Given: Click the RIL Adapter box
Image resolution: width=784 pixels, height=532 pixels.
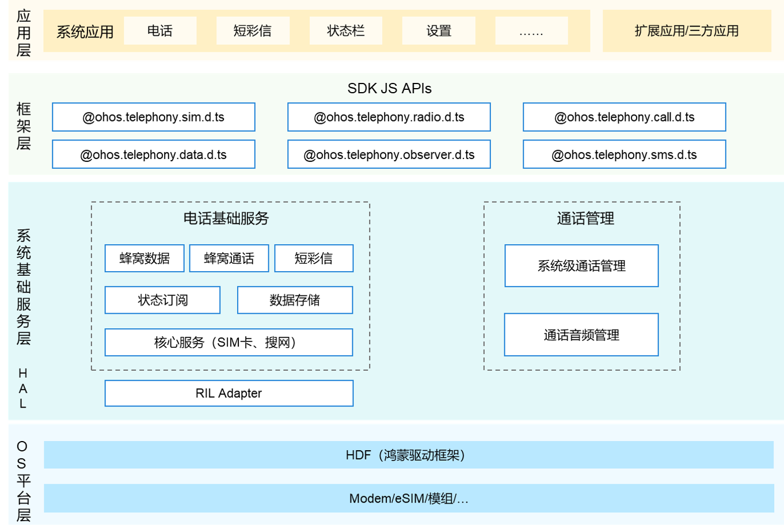Looking at the screenshot, I should (229, 393).
